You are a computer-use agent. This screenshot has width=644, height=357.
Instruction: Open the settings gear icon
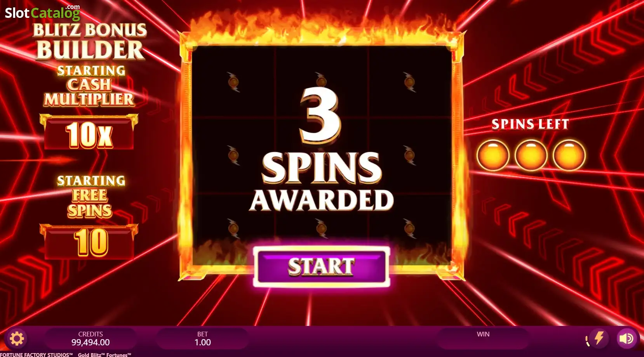pyautogui.click(x=17, y=339)
